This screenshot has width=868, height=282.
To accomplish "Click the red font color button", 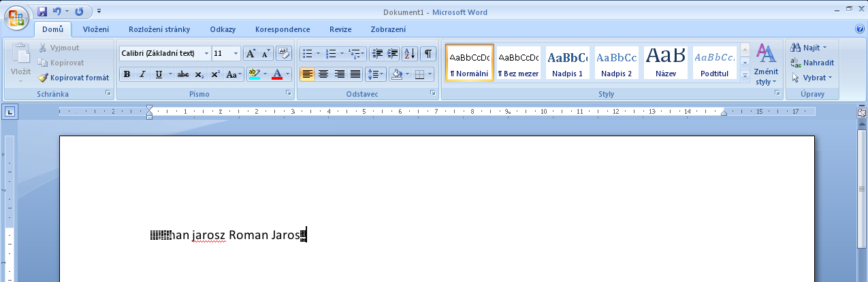I will (x=277, y=74).
